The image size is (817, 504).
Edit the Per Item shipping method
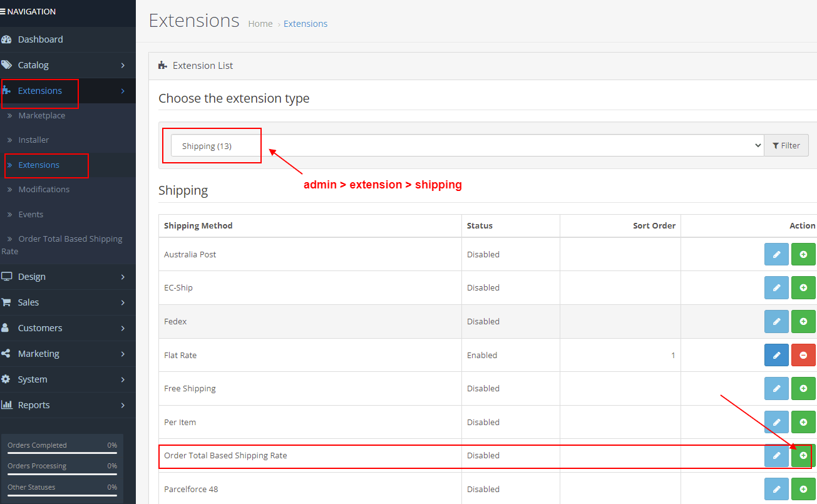(x=776, y=422)
